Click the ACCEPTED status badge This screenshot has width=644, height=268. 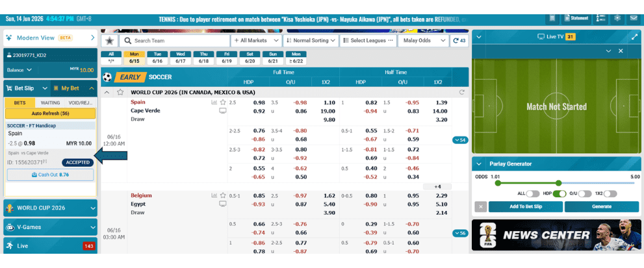point(77,162)
